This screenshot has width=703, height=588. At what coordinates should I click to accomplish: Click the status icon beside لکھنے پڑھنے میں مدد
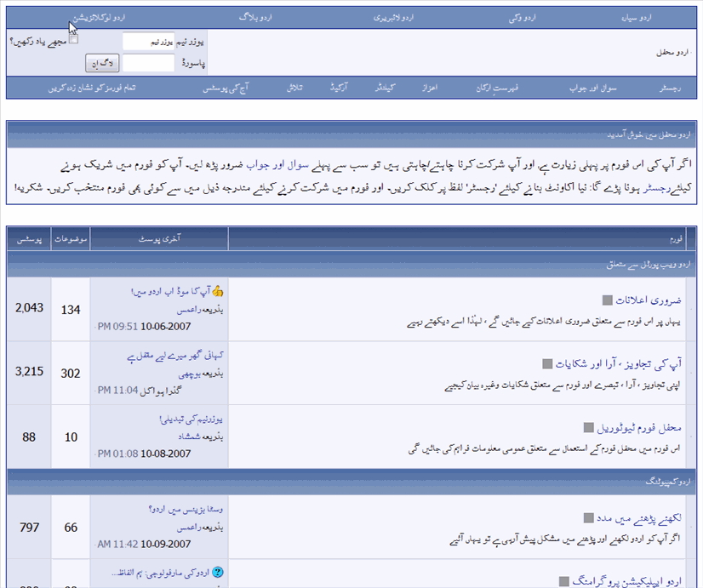588,518
